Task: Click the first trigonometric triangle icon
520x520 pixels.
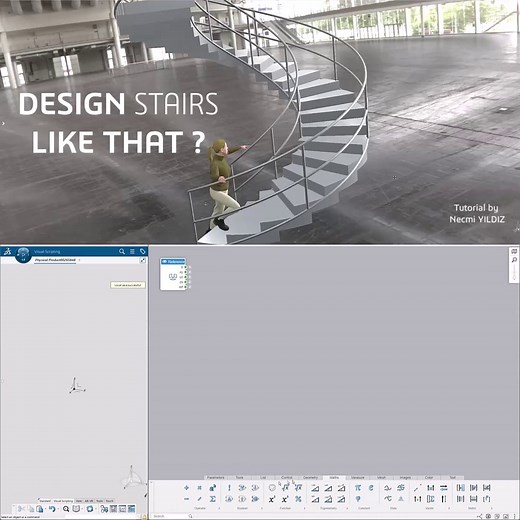Action: (315, 488)
